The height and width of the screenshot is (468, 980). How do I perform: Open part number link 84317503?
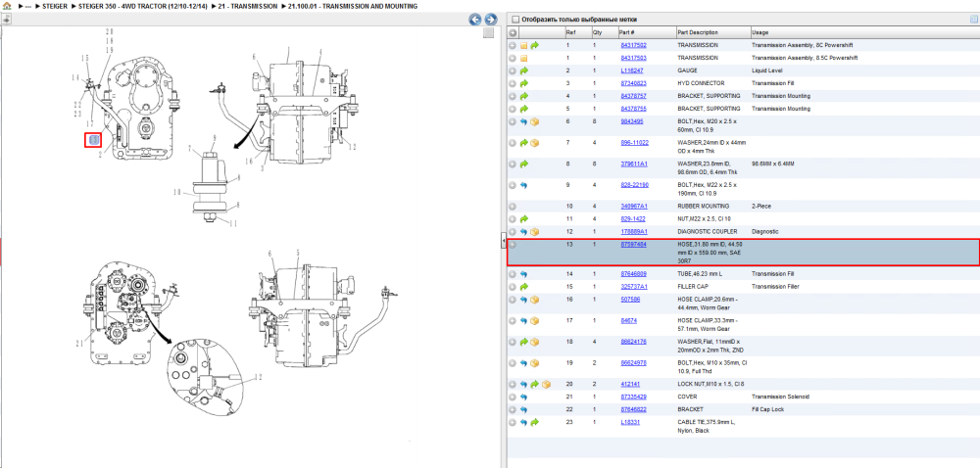(x=633, y=58)
